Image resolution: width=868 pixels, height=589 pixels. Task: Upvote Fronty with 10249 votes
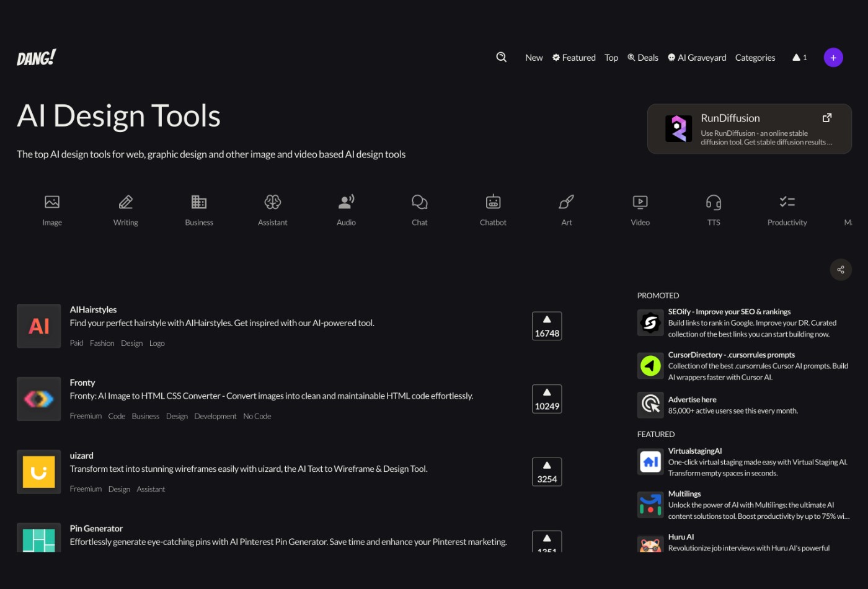point(547,399)
